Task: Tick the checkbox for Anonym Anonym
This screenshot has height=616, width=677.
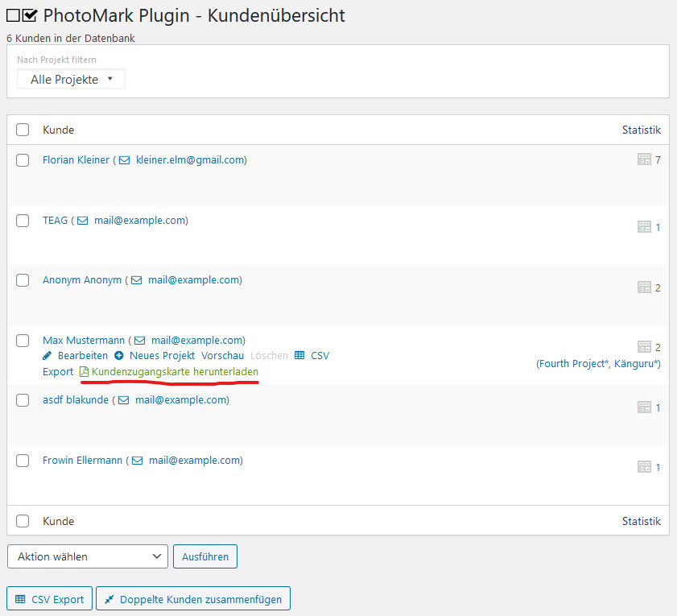Action: point(23,280)
